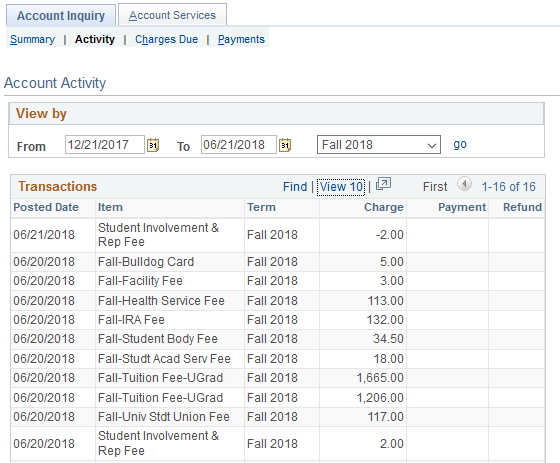Click the go link
The width and height of the screenshot is (560, 463).
tap(460, 144)
